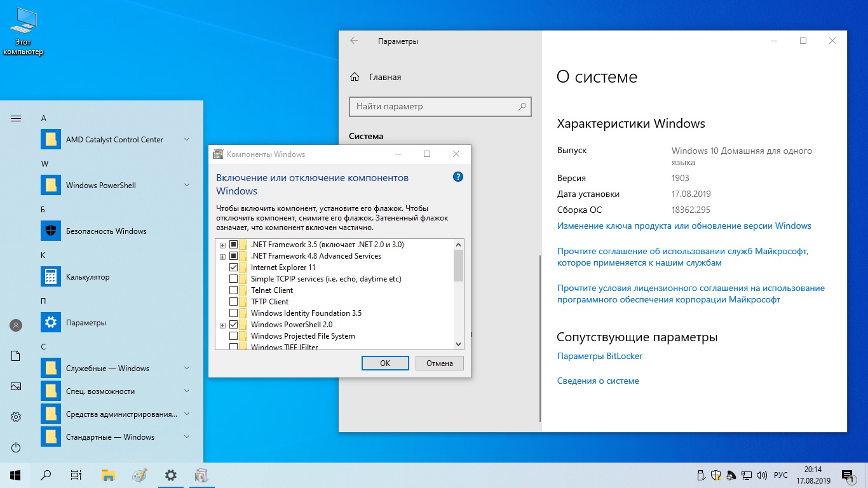Click the Найти параметр search field

point(440,107)
